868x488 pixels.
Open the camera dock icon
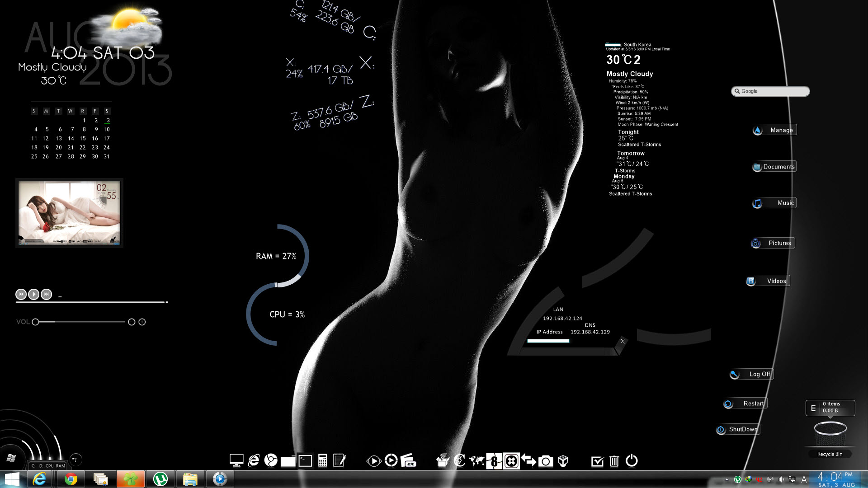click(546, 461)
